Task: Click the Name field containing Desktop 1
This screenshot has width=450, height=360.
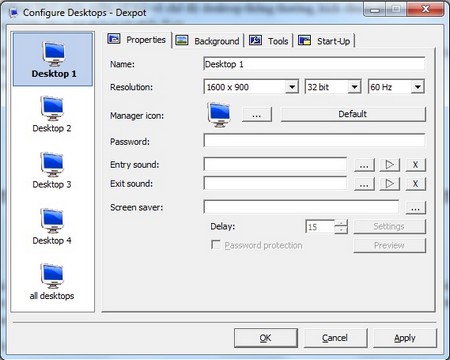Action: point(314,64)
